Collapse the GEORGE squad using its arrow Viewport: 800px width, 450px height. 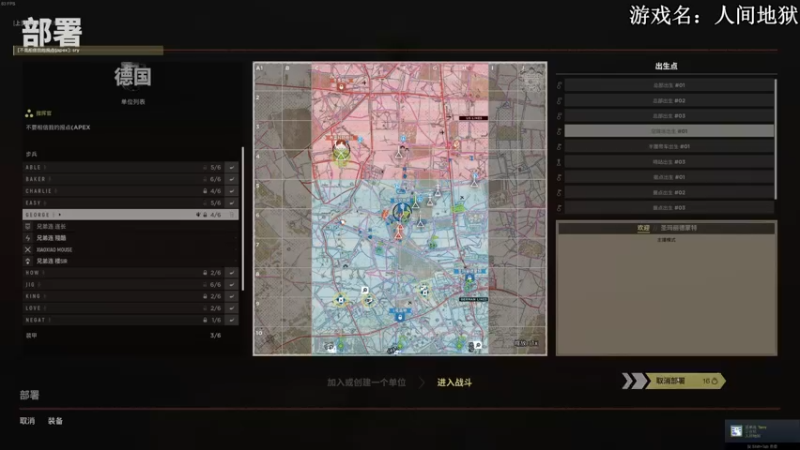(60, 215)
